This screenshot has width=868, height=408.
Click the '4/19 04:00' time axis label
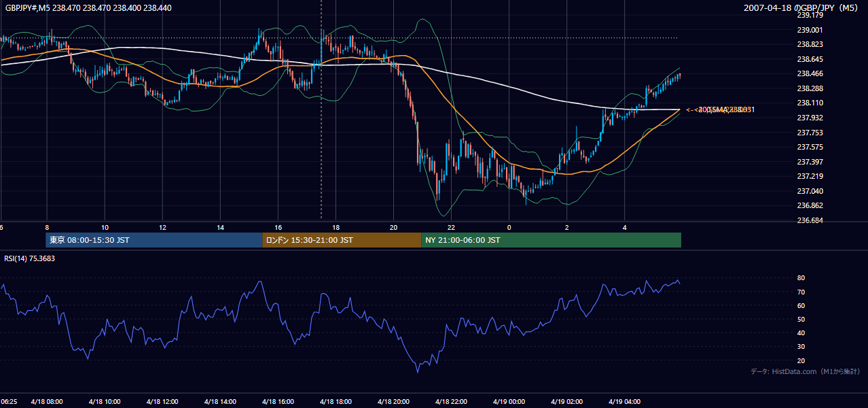625,402
